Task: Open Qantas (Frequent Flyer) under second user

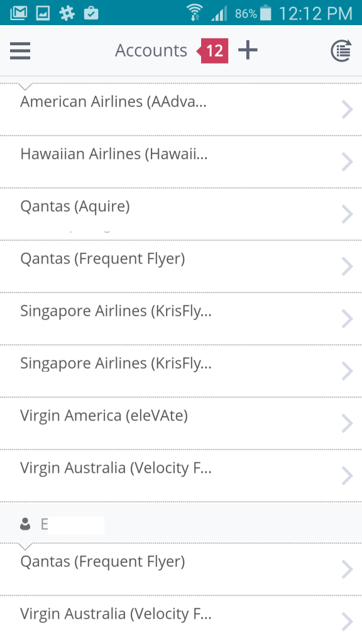Action: (x=181, y=569)
